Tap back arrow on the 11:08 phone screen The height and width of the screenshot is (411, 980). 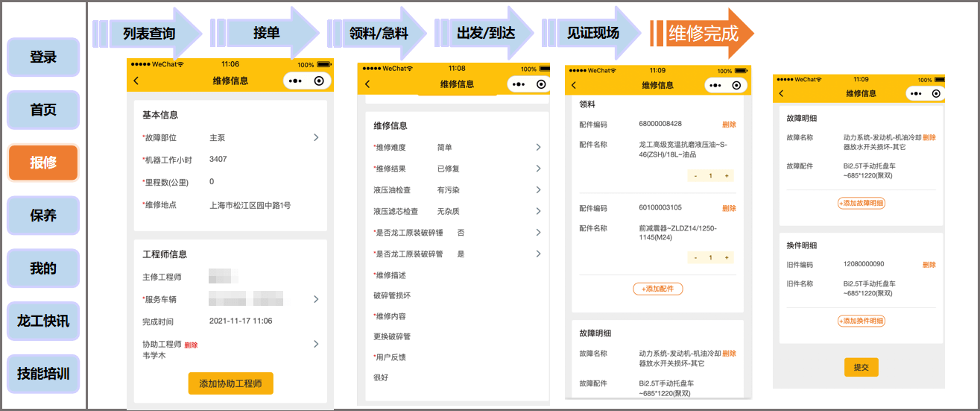(x=367, y=84)
